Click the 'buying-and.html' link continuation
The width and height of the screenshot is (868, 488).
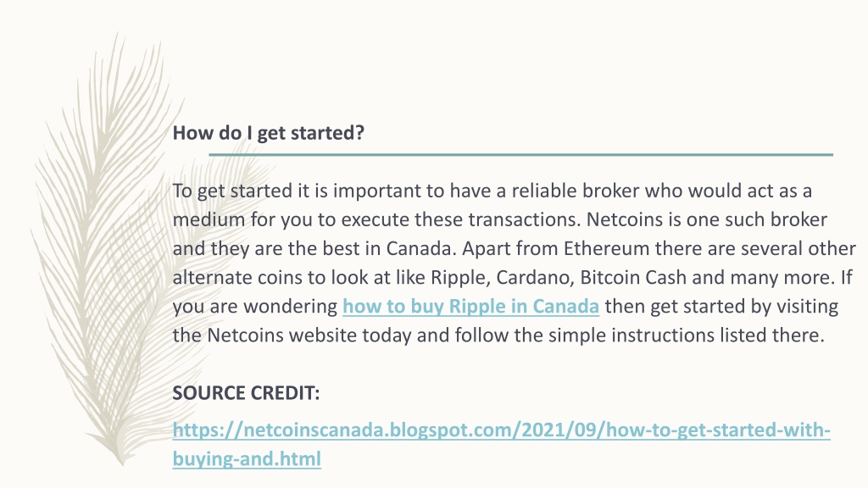tap(247, 458)
